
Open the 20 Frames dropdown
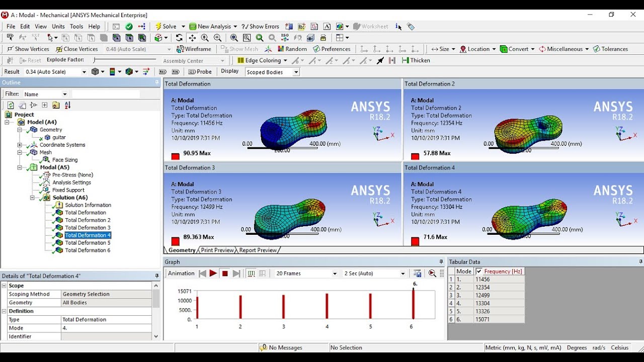[x=306, y=274]
